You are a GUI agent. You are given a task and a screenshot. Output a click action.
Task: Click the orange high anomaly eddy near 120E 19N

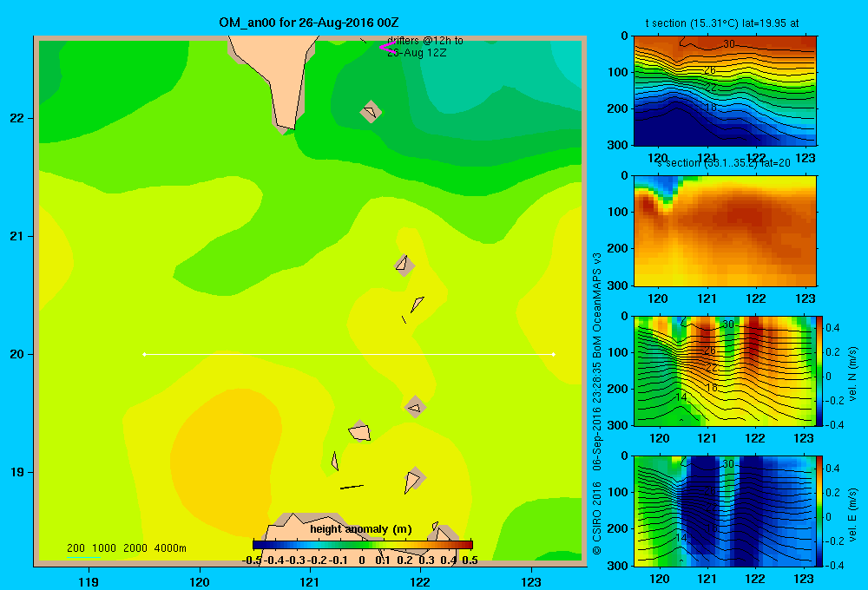click(x=224, y=462)
